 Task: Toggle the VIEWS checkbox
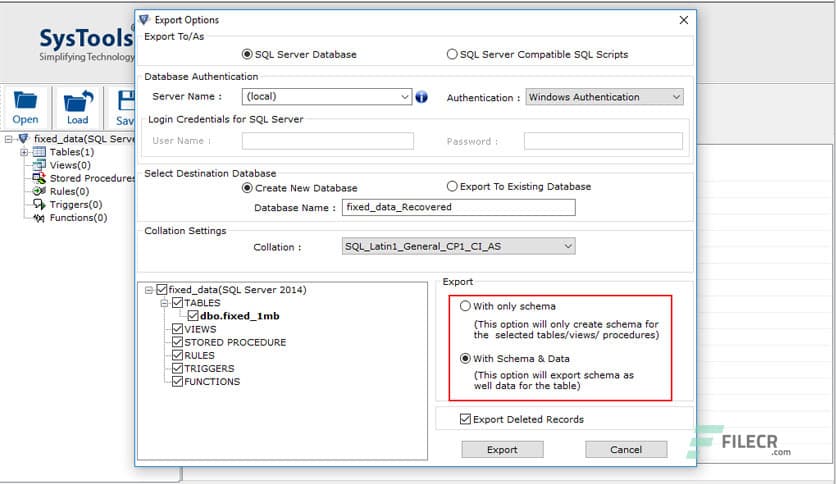(178, 329)
